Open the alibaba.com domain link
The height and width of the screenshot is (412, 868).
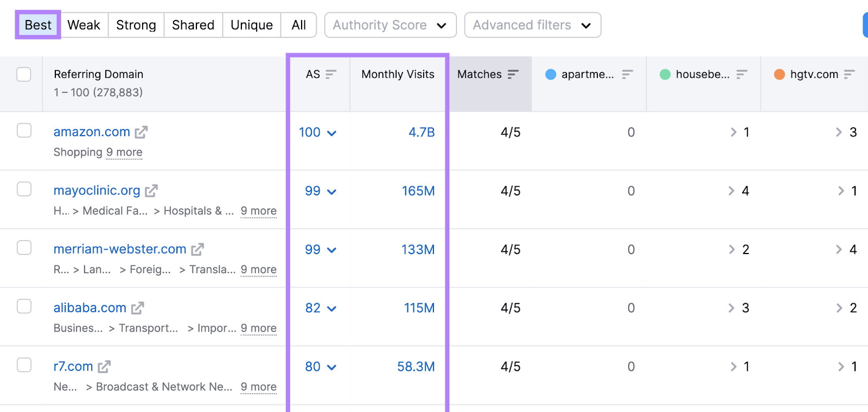(90, 308)
